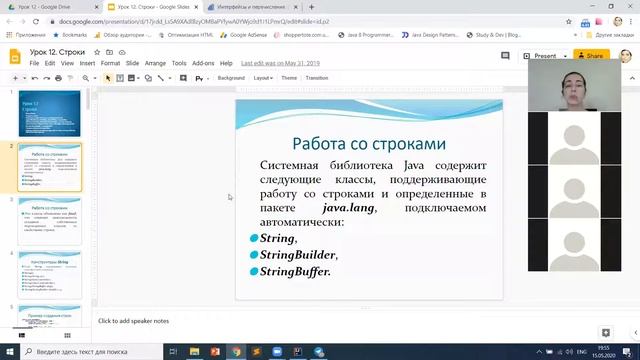
Task: Undo the last action
Action: (x=35, y=78)
